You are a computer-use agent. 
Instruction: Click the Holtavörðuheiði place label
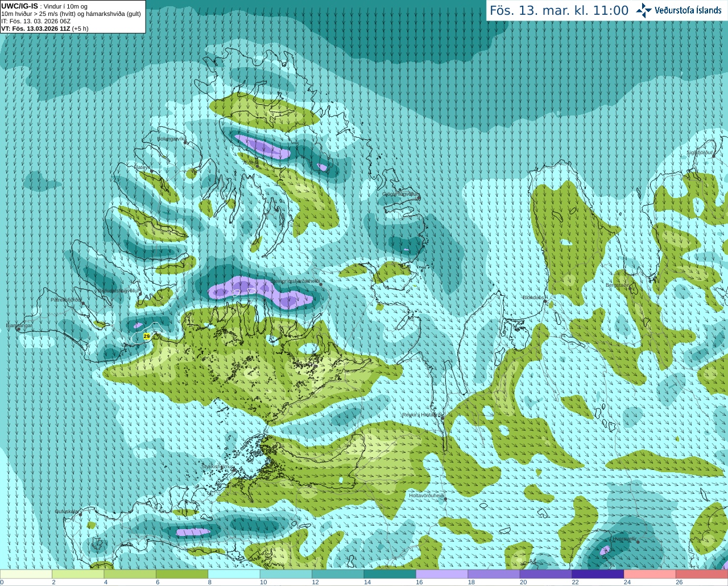(426, 496)
